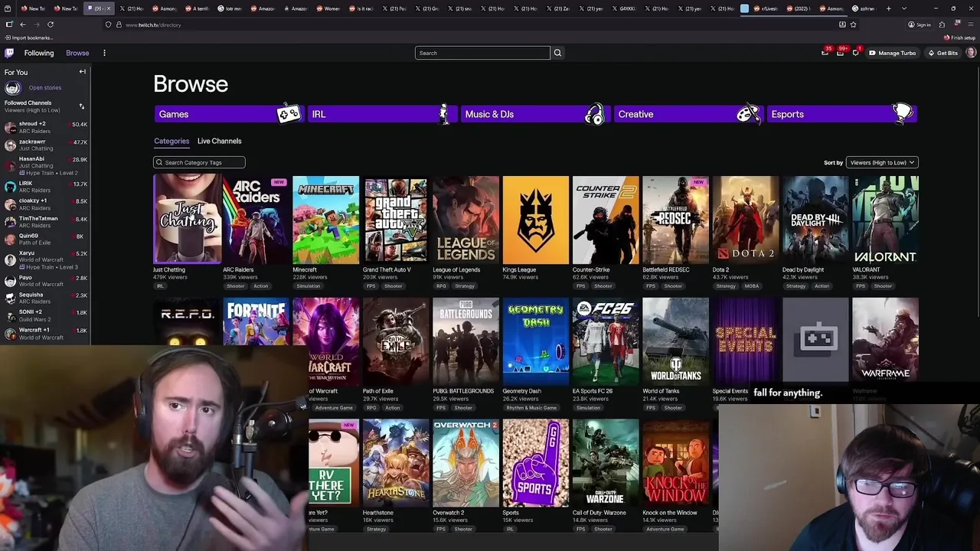Click the search magnifier button
This screenshot has width=980, height=551.
click(x=557, y=53)
